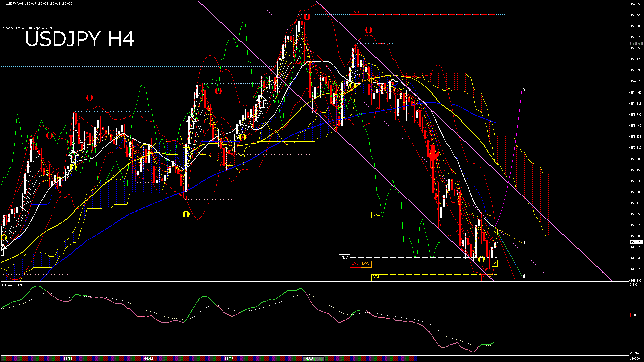Screen dimensions: 644x362
Task: Click the lower orange W pivot box
Action: coord(489,277)
